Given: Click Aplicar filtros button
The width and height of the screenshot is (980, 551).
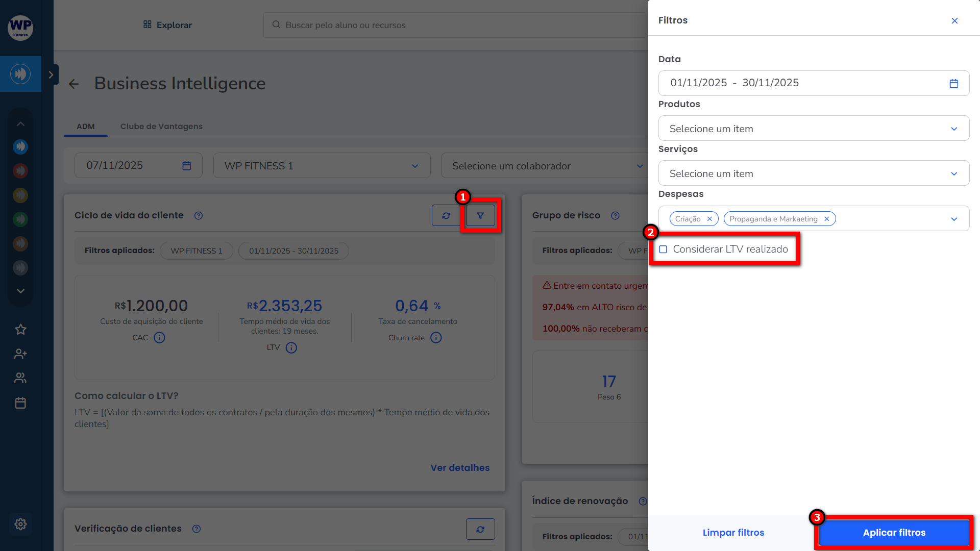Looking at the screenshot, I should coord(894,533).
